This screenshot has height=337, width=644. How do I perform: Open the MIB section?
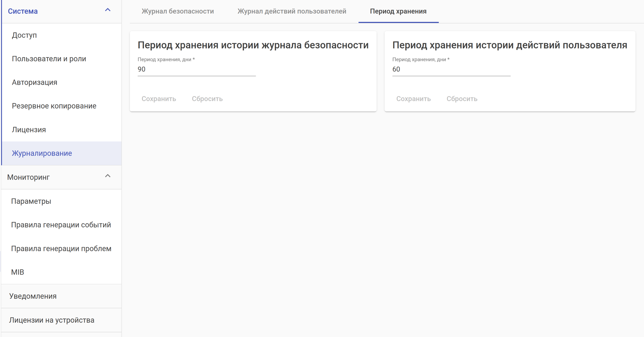pos(18,272)
